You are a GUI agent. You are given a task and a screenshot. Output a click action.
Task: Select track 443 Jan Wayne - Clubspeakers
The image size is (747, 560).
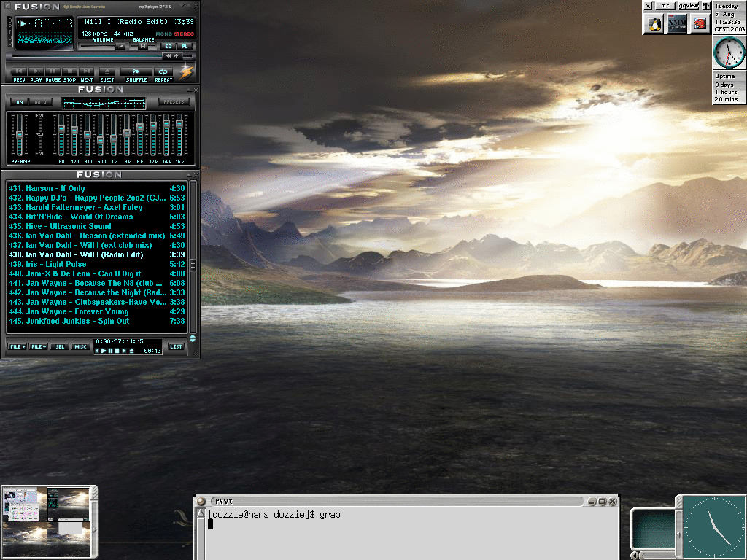pos(97,302)
